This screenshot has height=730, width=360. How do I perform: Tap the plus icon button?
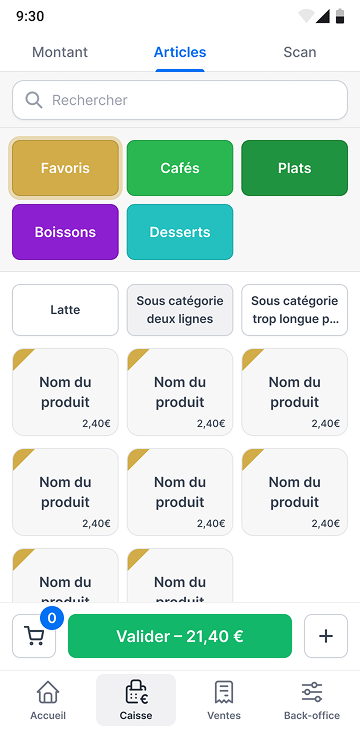click(326, 636)
